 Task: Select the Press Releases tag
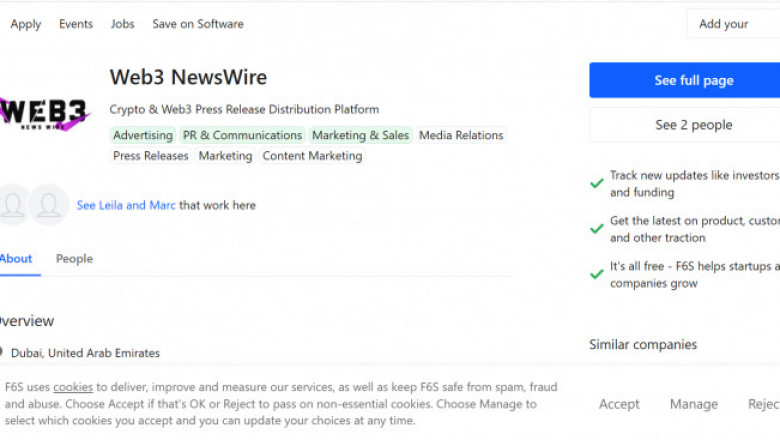coord(151,156)
